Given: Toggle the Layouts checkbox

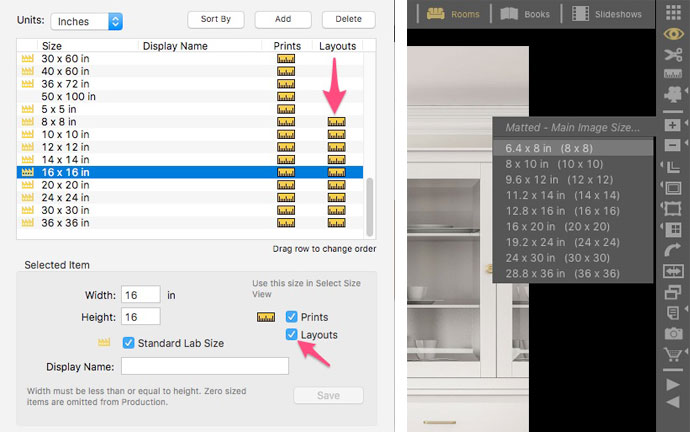Looking at the screenshot, I should [292, 335].
